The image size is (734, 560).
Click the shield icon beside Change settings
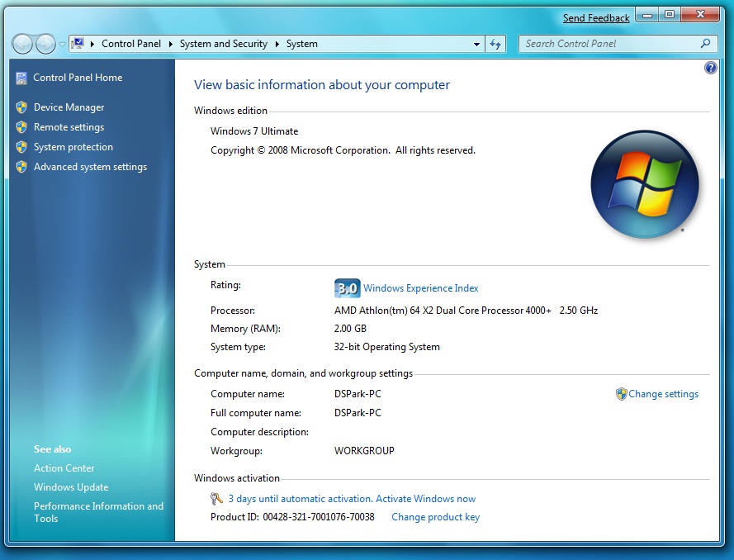(621, 394)
